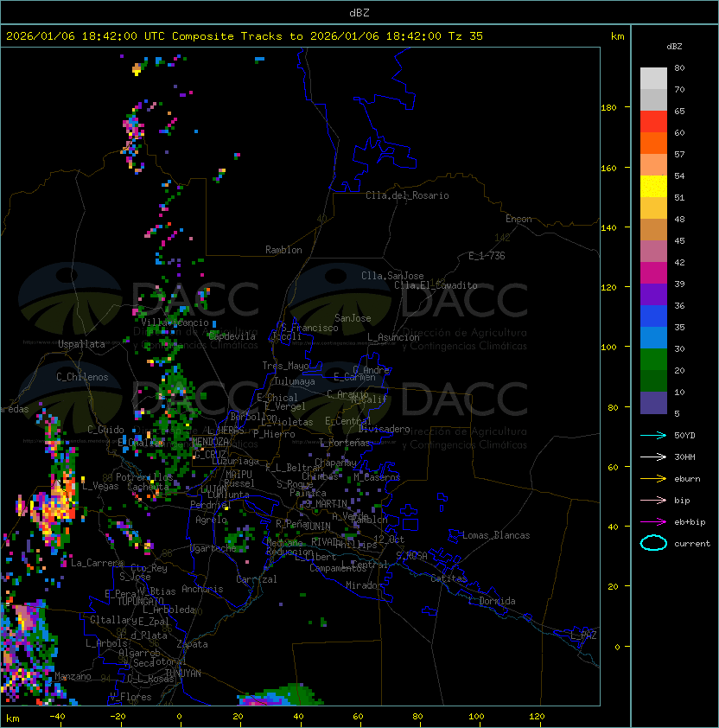Click the 'V_Flores' map label
This screenshot has width=719, height=728.
[x=130, y=697]
